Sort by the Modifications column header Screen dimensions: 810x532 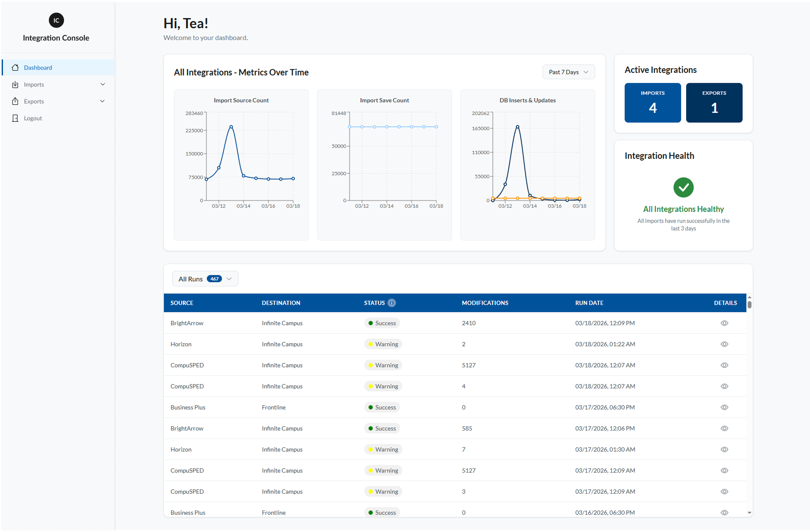tap(485, 303)
